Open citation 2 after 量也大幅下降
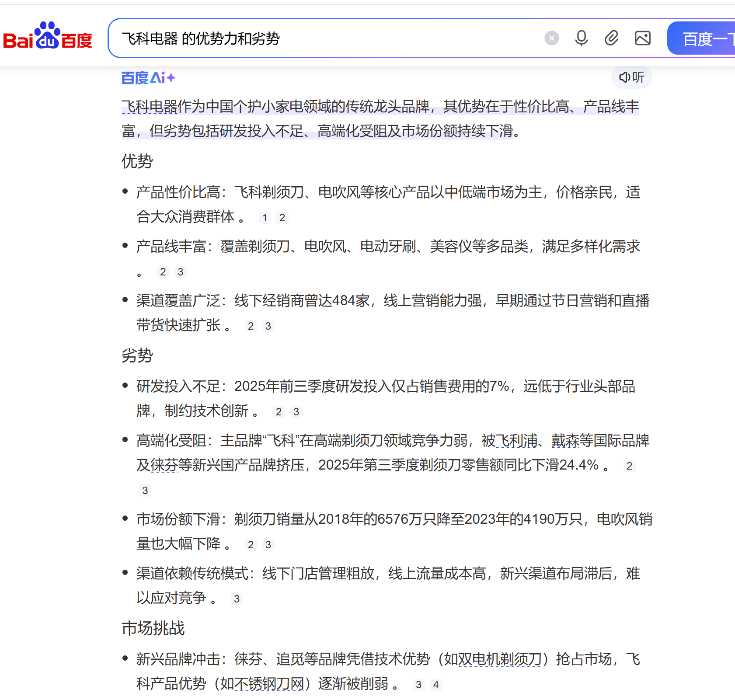Viewport: 735px width, 700px height. (251, 545)
